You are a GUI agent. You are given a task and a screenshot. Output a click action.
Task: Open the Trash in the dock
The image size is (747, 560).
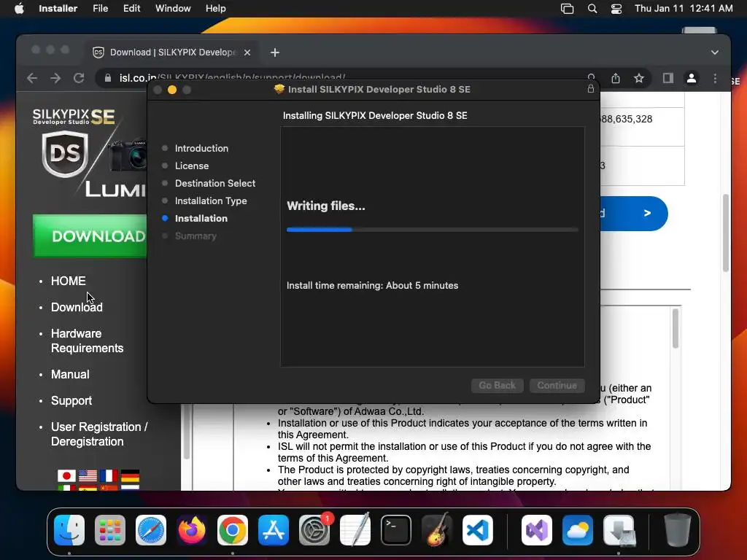tap(678, 530)
